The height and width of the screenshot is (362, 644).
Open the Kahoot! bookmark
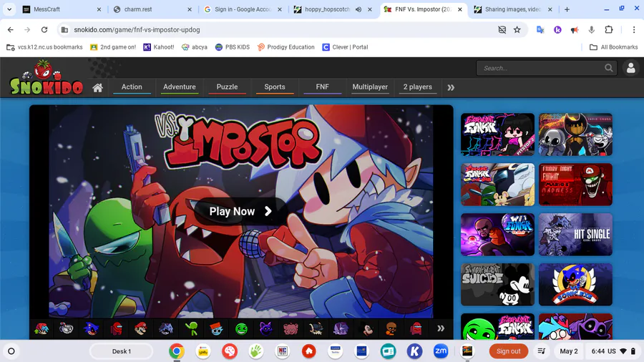(159, 47)
